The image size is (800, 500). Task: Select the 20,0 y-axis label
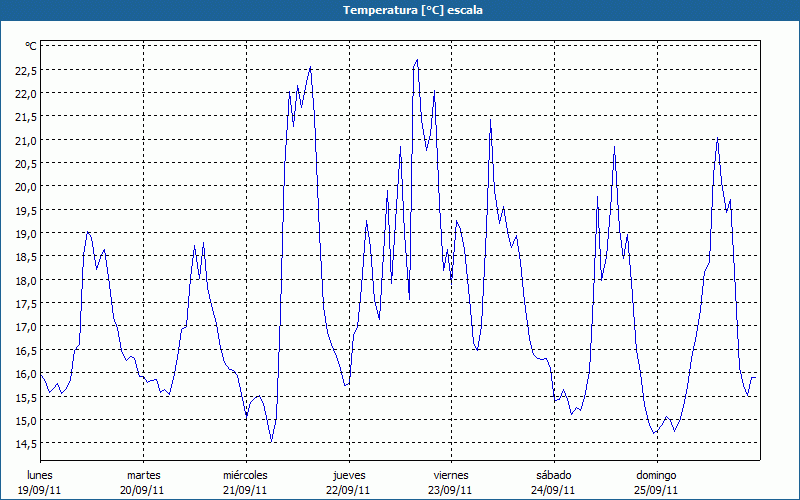pos(26,187)
